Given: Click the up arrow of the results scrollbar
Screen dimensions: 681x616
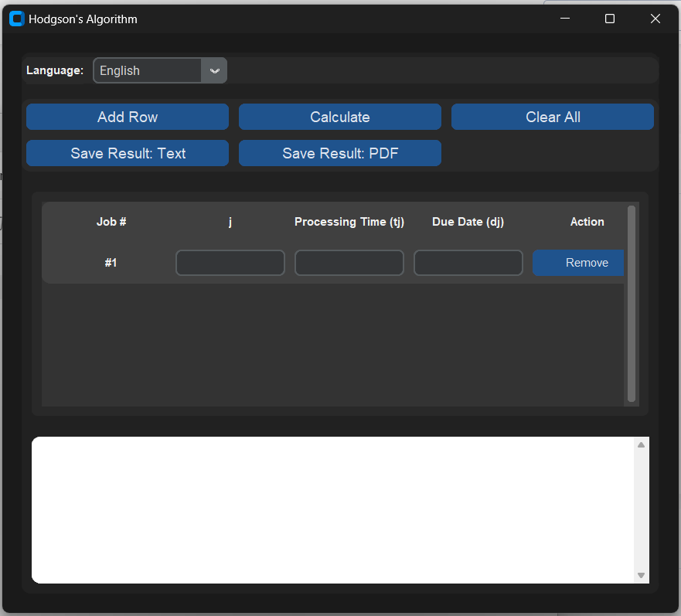Looking at the screenshot, I should point(641,444).
